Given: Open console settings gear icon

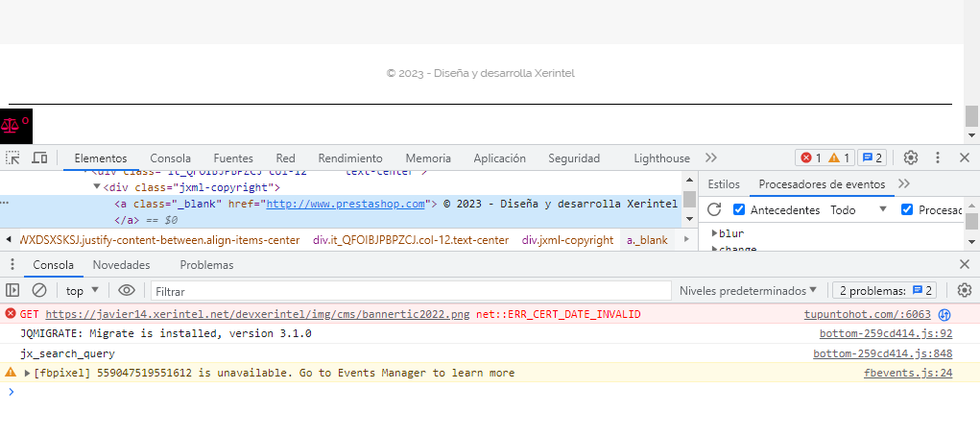Looking at the screenshot, I should coord(965,290).
